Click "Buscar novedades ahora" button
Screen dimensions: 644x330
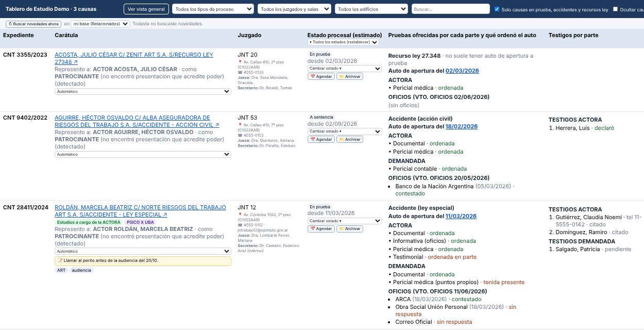pos(33,24)
